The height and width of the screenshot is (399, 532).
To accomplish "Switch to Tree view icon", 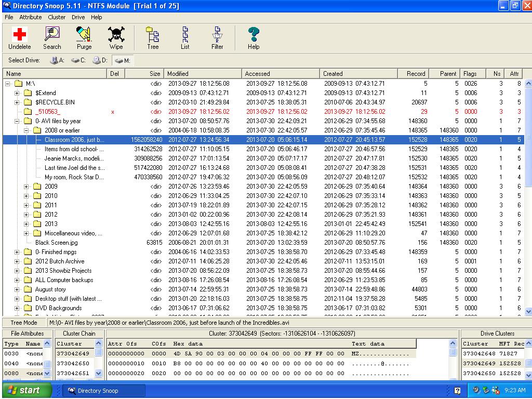I will [153, 34].
